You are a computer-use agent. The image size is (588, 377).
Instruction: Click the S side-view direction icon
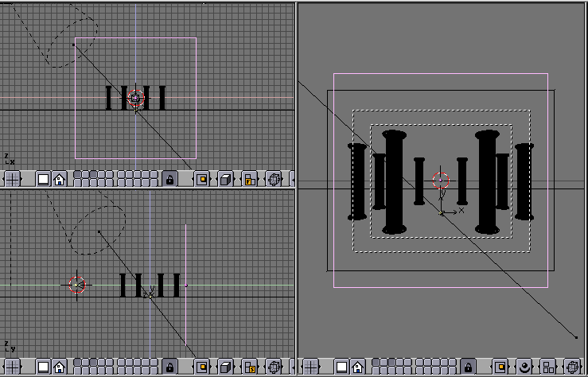(x=250, y=367)
